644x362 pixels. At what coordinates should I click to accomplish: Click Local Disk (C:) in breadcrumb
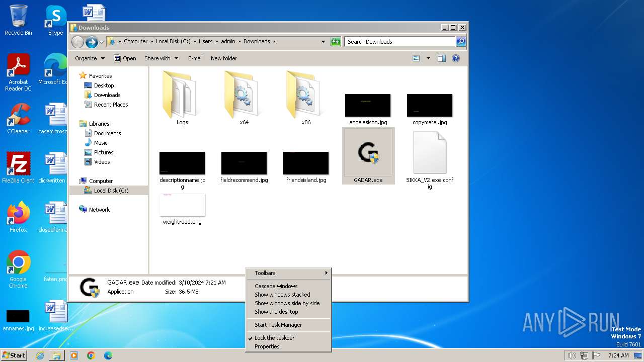[x=173, y=42]
